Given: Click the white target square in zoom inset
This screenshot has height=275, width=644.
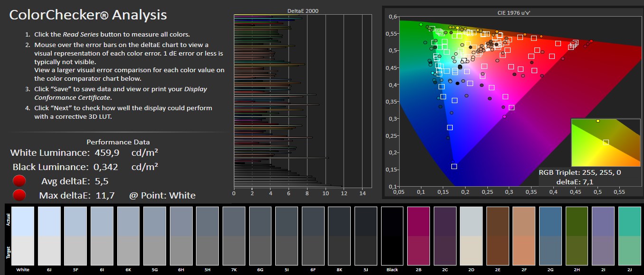Looking at the screenshot, I should [606, 142].
